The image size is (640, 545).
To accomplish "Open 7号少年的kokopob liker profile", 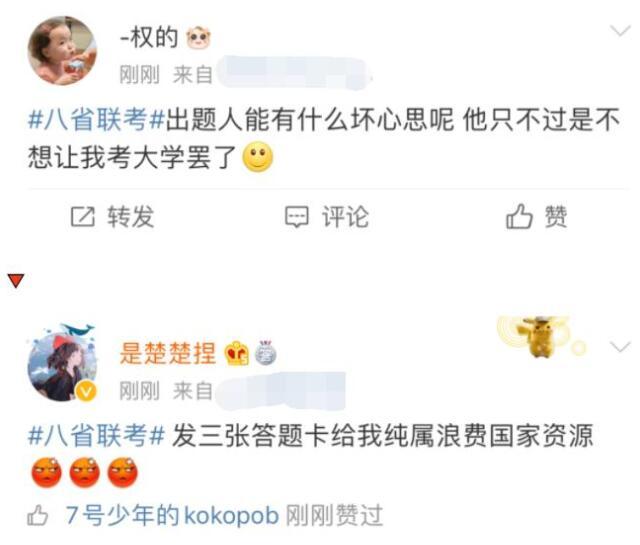I will click(x=173, y=515).
